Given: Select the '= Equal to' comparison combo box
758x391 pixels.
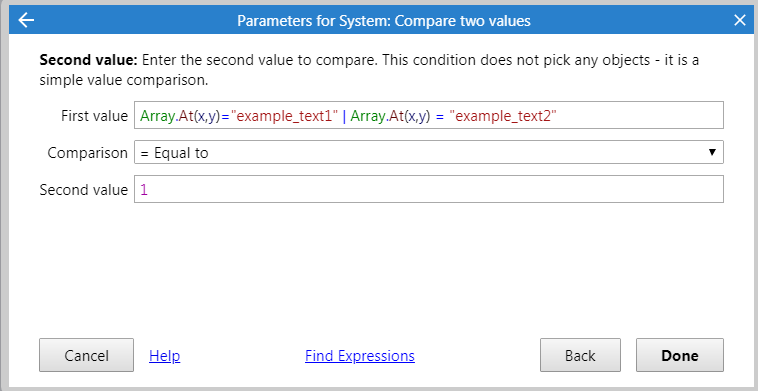Looking at the screenshot, I should tap(429, 152).
